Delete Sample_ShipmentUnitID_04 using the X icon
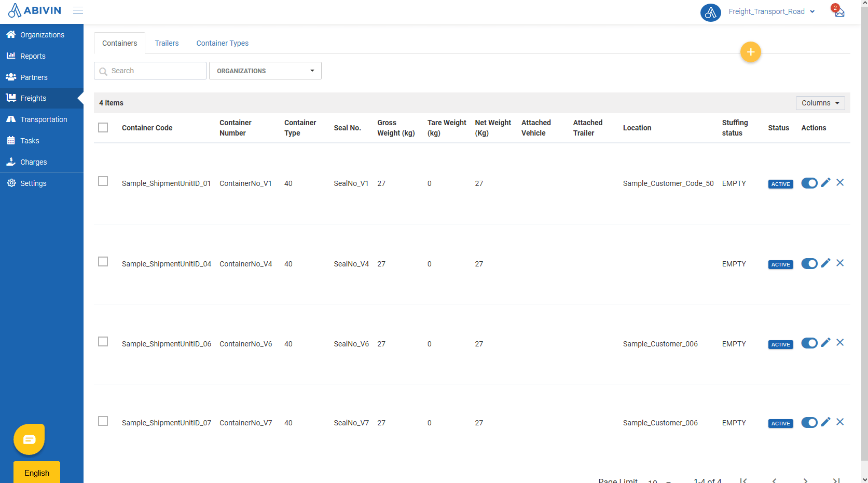Image resolution: width=868 pixels, height=483 pixels. pos(840,263)
